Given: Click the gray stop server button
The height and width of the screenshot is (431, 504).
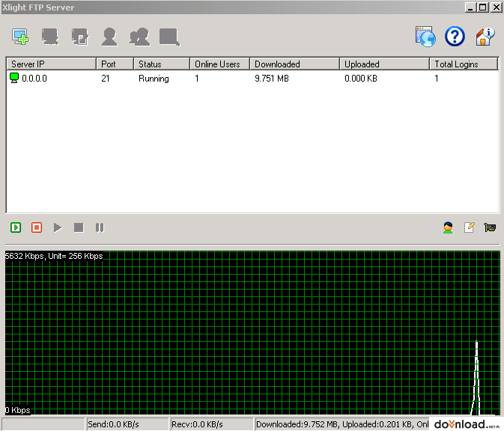Looking at the screenshot, I should [x=79, y=227].
